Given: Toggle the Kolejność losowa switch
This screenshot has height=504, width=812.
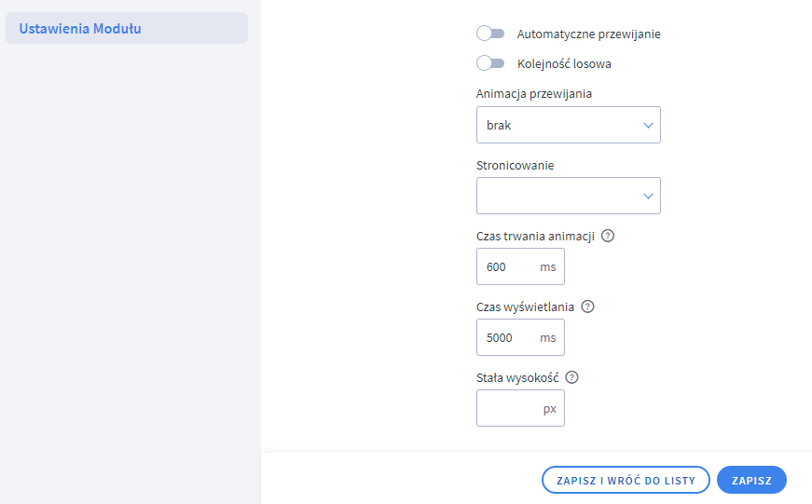Looking at the screenshot, I should pos(490,63).
